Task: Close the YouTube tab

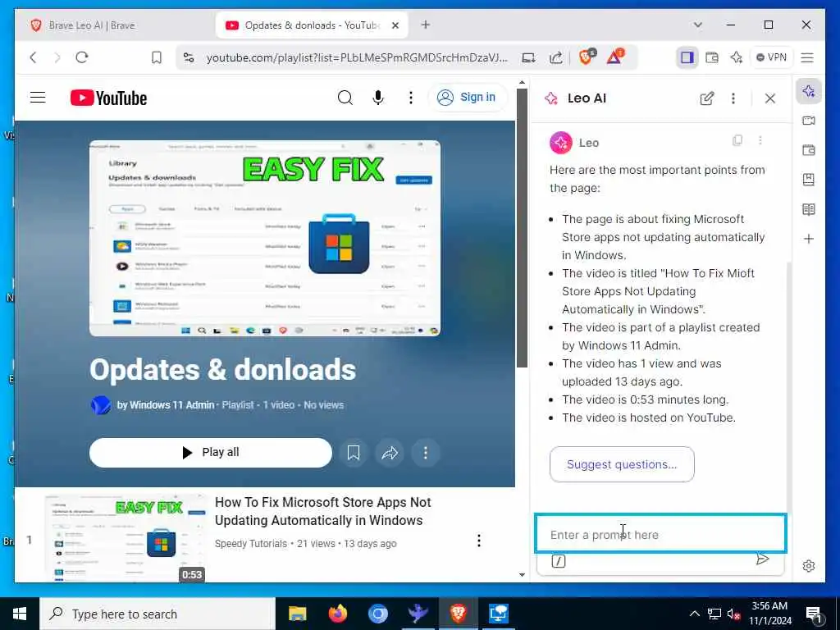Action: point(395,25)
